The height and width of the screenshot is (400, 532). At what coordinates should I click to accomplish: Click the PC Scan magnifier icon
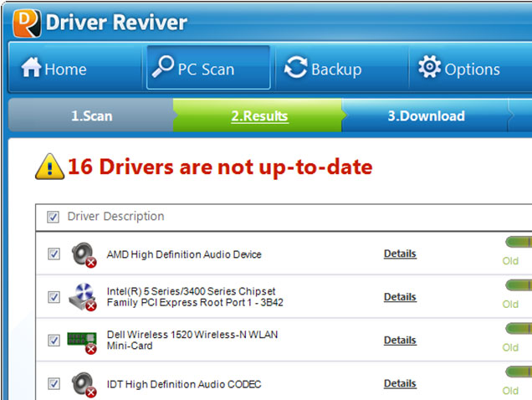(162, 68)
